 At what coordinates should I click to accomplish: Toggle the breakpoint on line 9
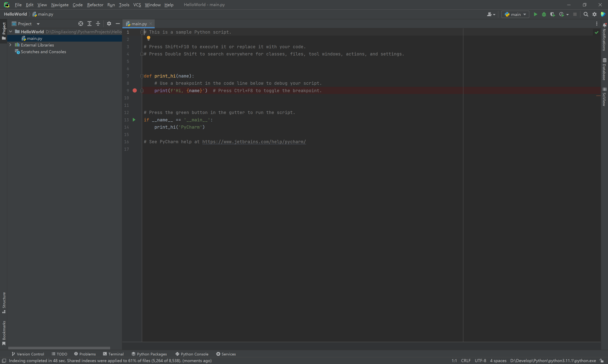(135, 90)
